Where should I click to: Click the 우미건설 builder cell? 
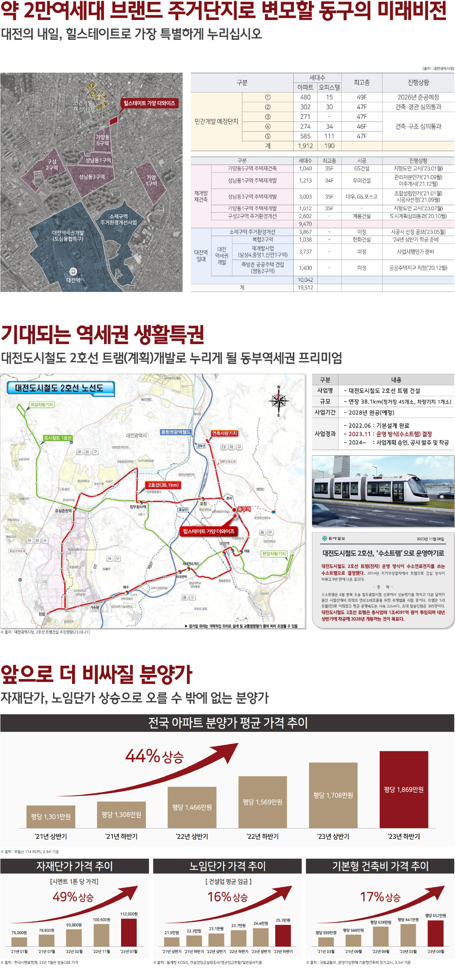[x=362, y=181]
